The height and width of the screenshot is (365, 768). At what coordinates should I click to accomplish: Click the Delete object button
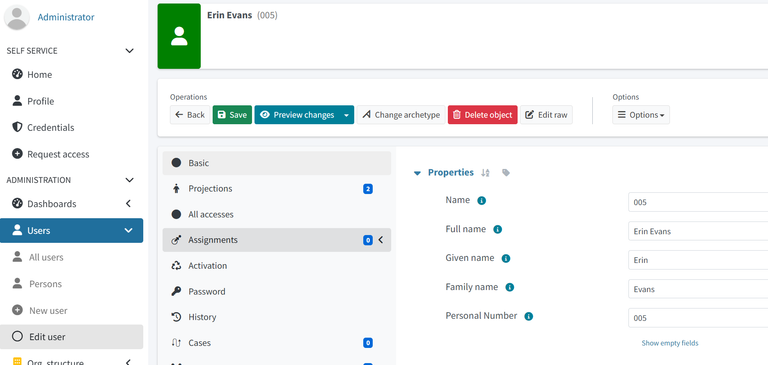[x=482, y=115]
